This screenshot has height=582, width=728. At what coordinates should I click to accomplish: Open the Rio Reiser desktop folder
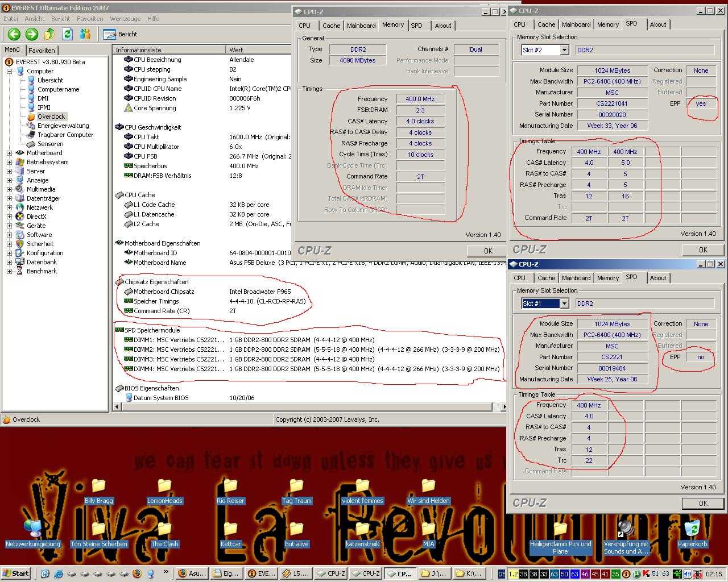coord(230,492)
